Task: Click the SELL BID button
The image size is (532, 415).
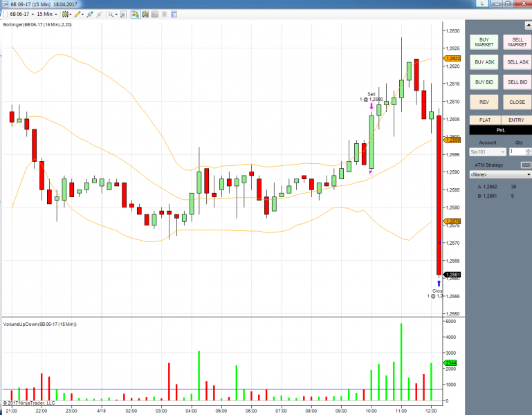Action: coord(517,82)
